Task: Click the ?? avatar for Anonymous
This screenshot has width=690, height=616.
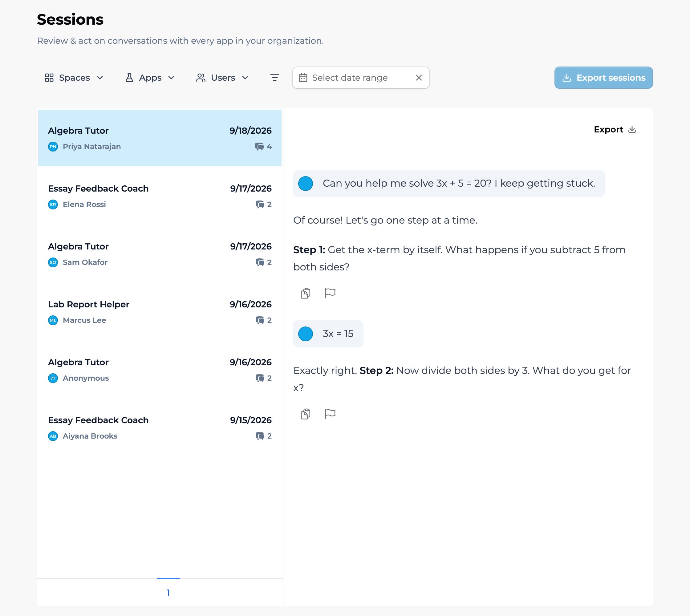Action: click(x=53, y=378)
